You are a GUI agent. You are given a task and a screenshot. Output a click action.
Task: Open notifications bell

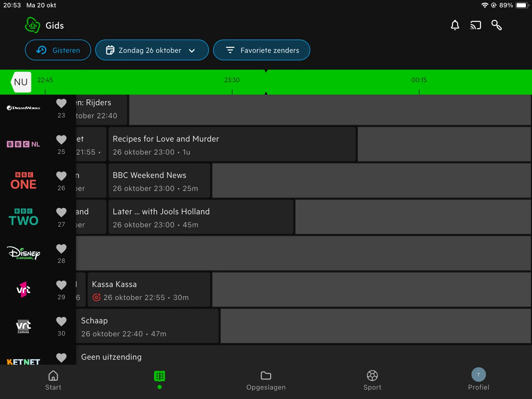[x=455, y=25]
